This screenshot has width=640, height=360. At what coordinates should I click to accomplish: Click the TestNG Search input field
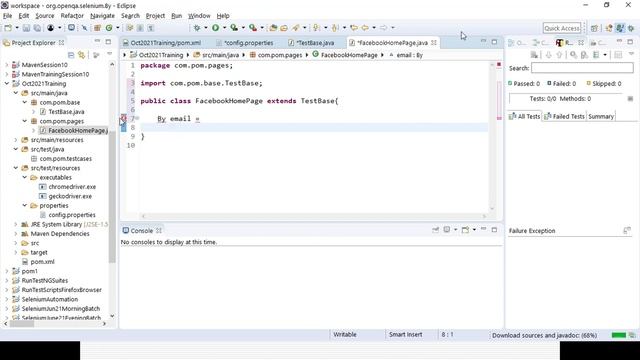[582, 68]
